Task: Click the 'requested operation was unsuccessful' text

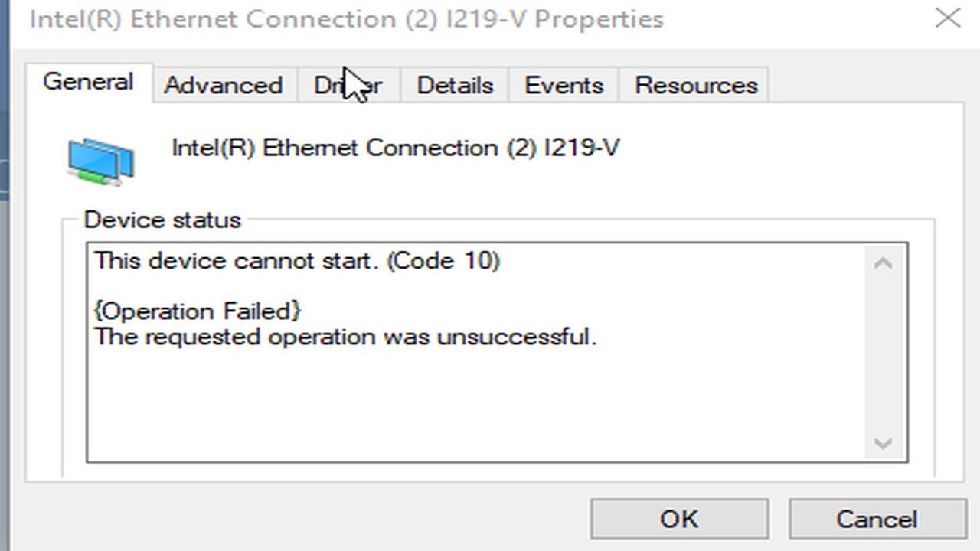Action: tap(345, 337)
